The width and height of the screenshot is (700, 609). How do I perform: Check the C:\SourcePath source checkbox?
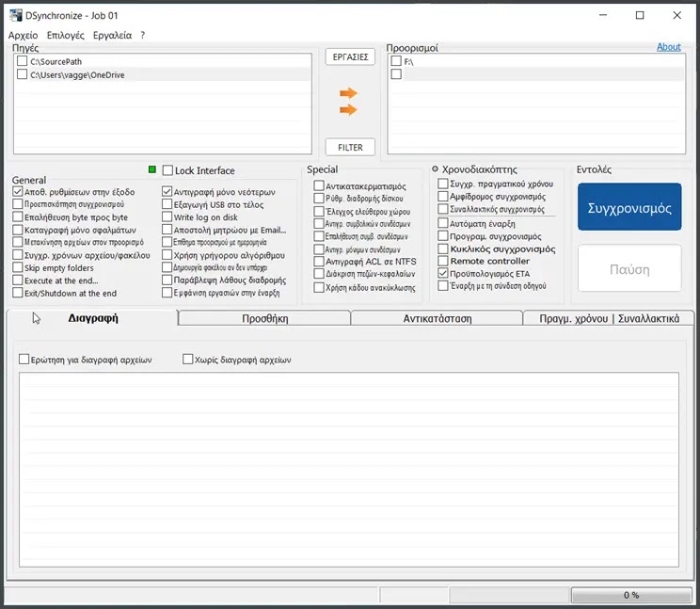coord(23,61)
